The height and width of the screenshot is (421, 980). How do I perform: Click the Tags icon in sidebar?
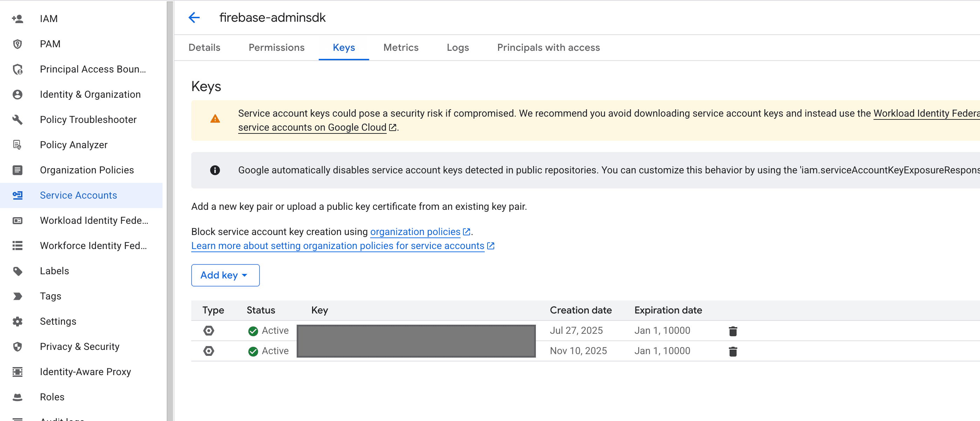(18, 296)
